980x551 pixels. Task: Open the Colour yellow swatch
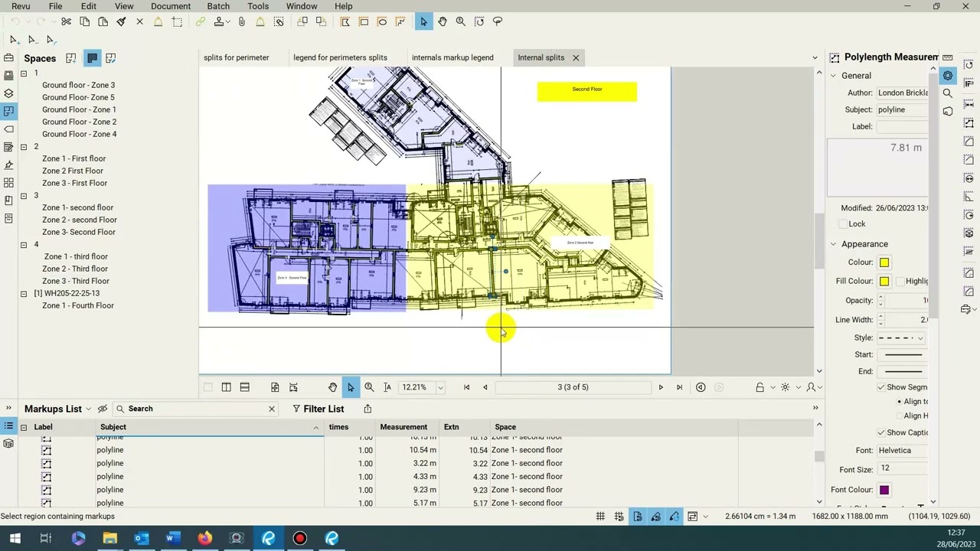point(884,262)
